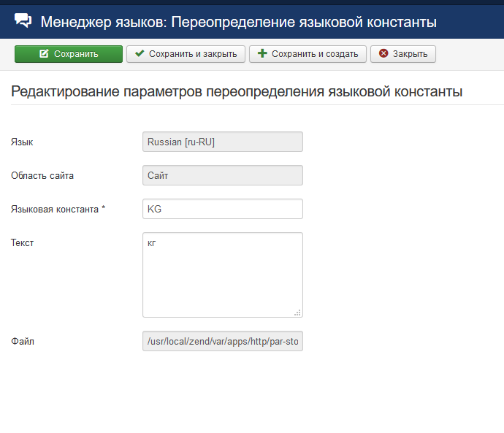Click the Файл path field
Image resolution: width=504 pixels, height=433 pixels.
pos(223,341)
